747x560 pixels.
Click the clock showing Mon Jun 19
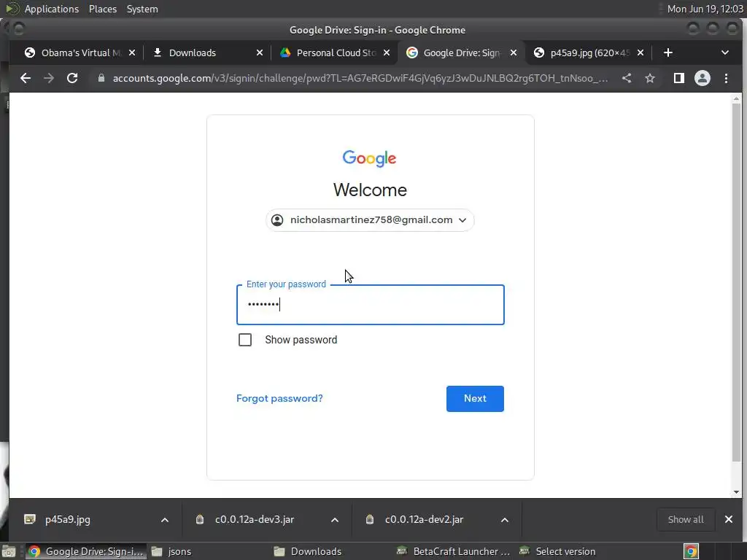(x=705, y=9)
